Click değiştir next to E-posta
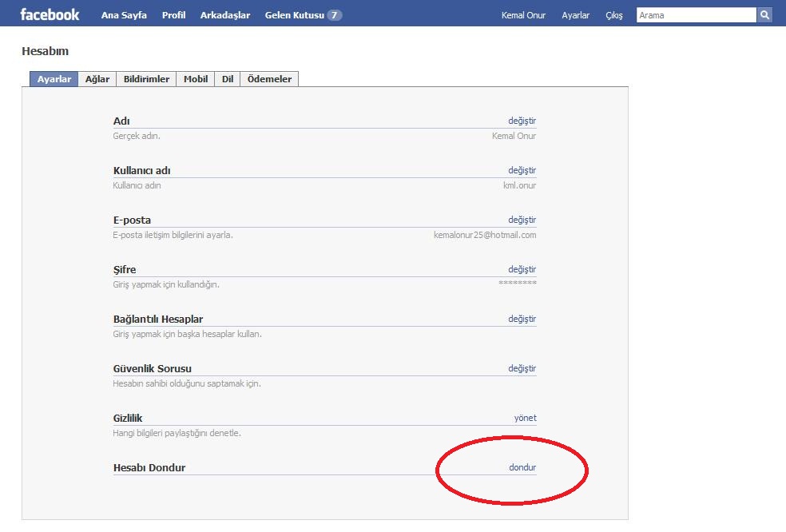 522,220
